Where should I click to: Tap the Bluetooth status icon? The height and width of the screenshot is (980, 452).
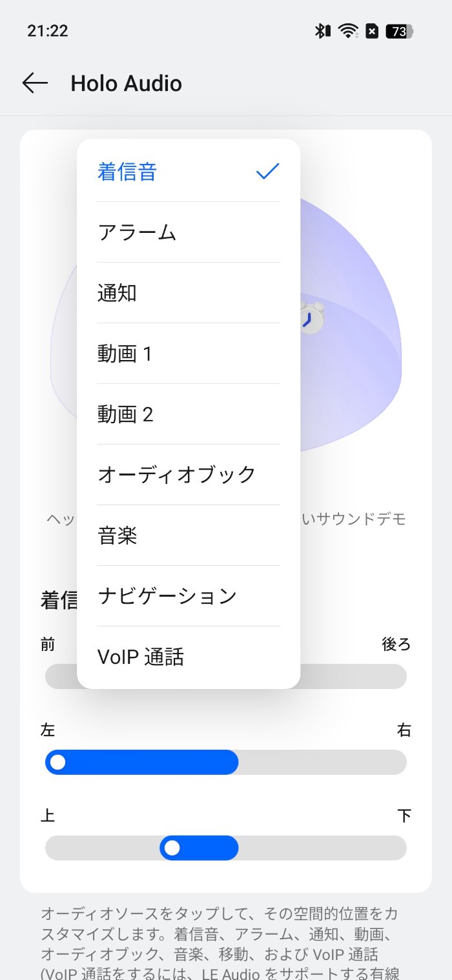click(x=322, y=31)
